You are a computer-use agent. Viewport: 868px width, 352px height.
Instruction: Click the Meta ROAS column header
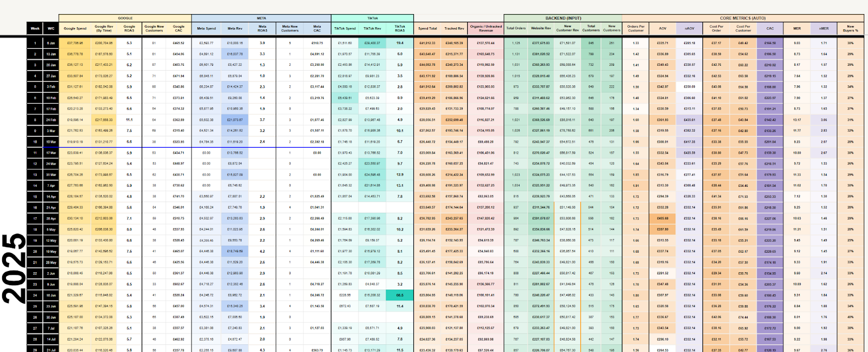pos(263,28)
